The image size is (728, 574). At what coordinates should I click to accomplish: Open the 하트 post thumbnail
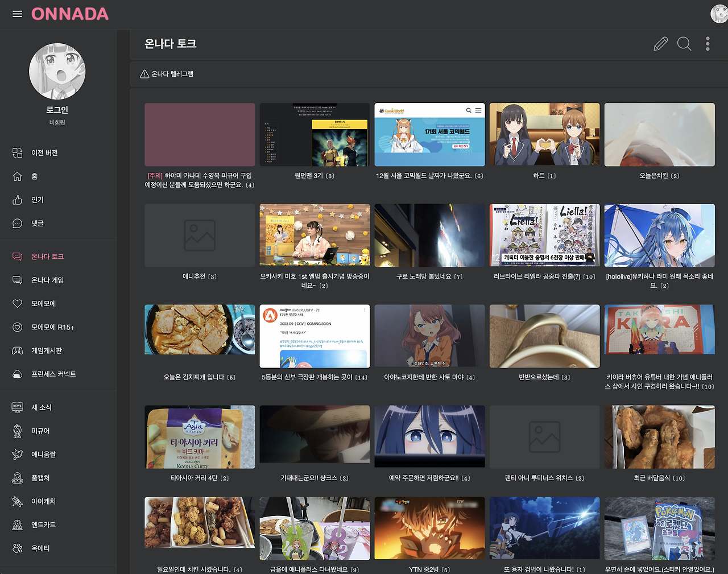544,135
